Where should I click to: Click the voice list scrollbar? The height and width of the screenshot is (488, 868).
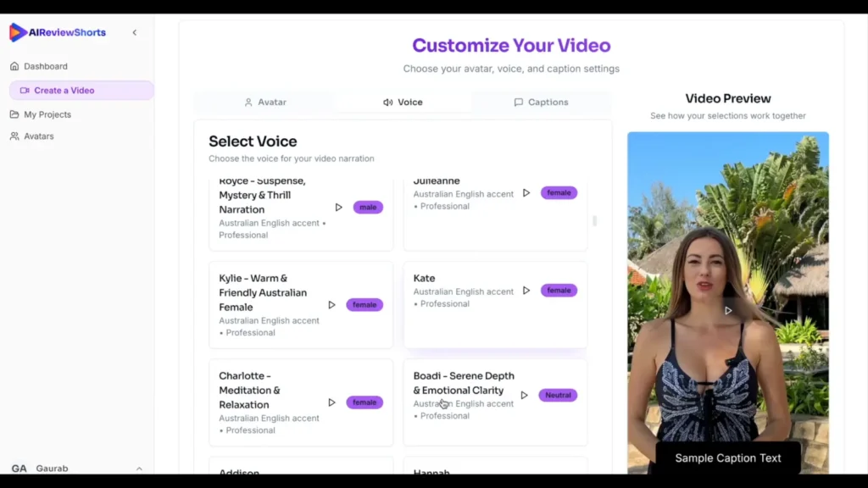[x=594, y=220]
